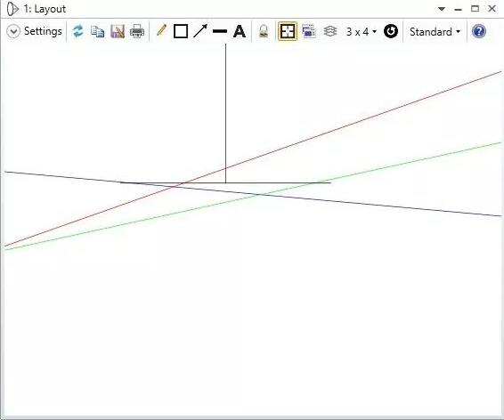Toggle the highlighted zoom-to-fit frame button
The width and height of the screenshot is (504, 420).
(x=288, y=31)
